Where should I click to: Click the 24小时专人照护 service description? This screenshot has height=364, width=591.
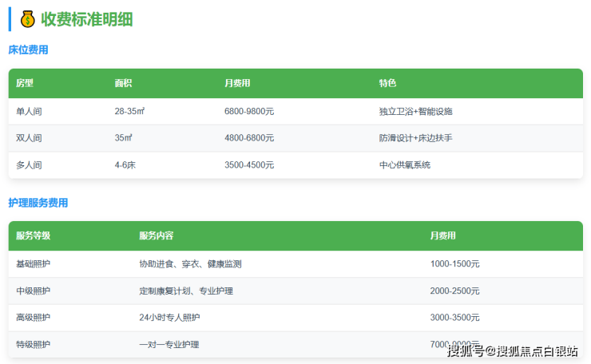[x=169, y=318]
